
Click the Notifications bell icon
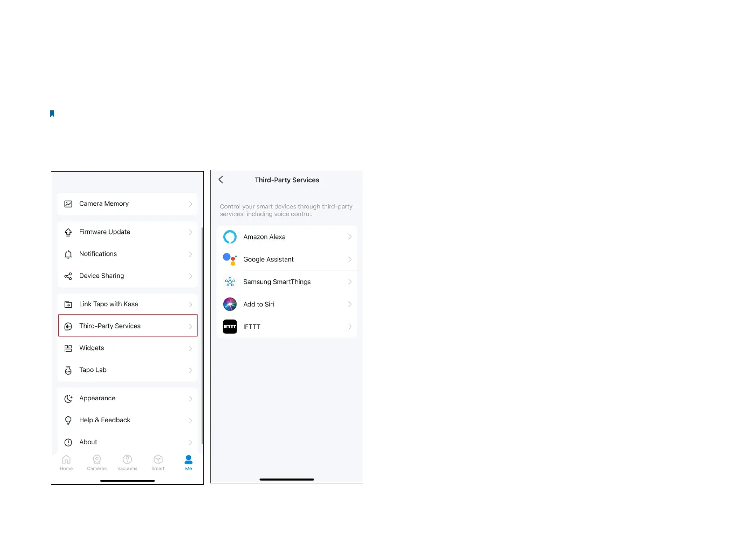(68, 254)
